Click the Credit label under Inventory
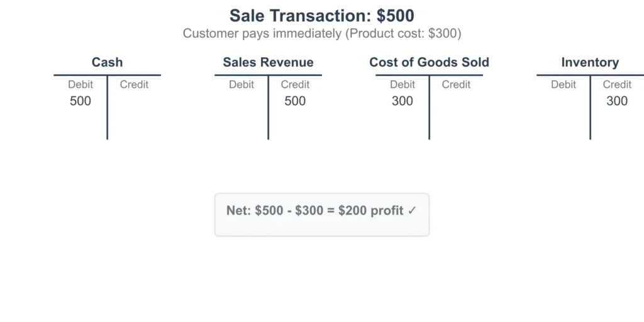The height and width of the screenshot is (322, 644). coord(617,84)
